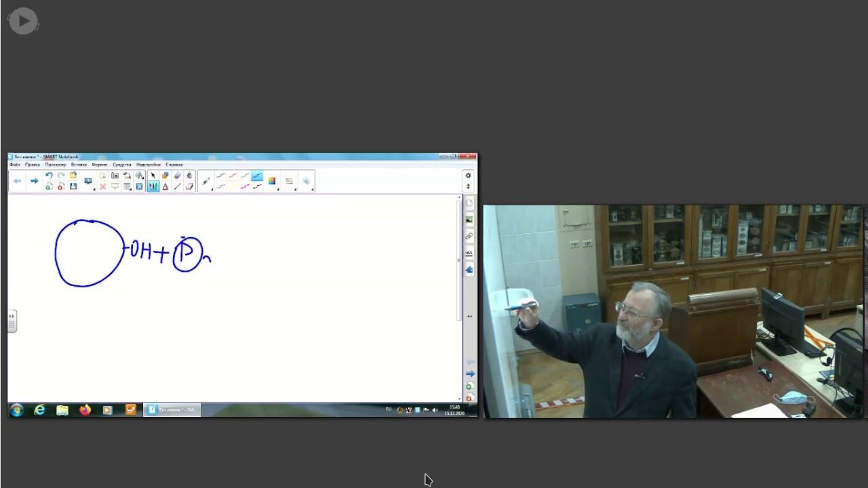This screenshot has height=488, width=868.
Task: Open screen display options dropdown
Action: (x=89, y=182)
